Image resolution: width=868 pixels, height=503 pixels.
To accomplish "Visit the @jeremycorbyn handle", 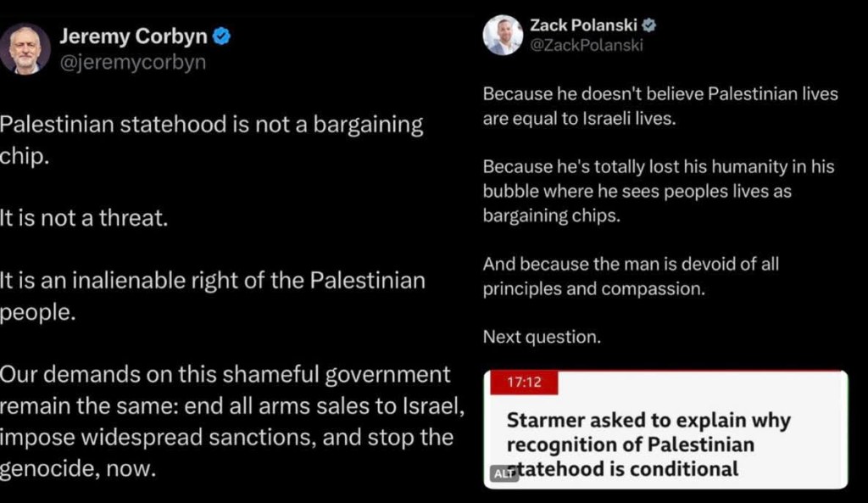I will click(x=131, y=63).
